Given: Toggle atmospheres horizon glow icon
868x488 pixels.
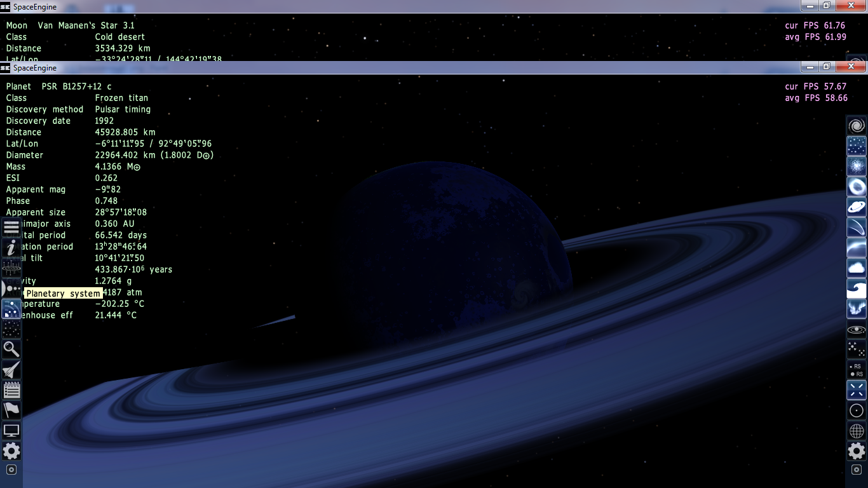Looking at the screenshot, I should tap(857, 247).
